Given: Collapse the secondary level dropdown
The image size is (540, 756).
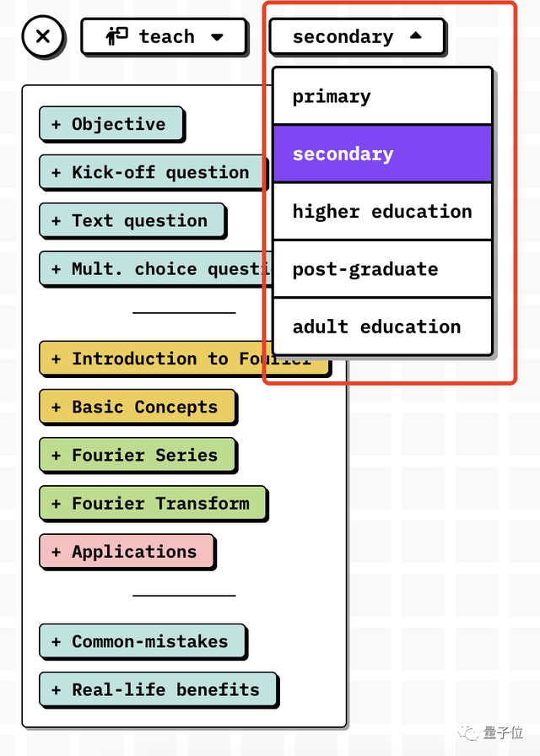Looking at the screenshot, I should 357,37.
